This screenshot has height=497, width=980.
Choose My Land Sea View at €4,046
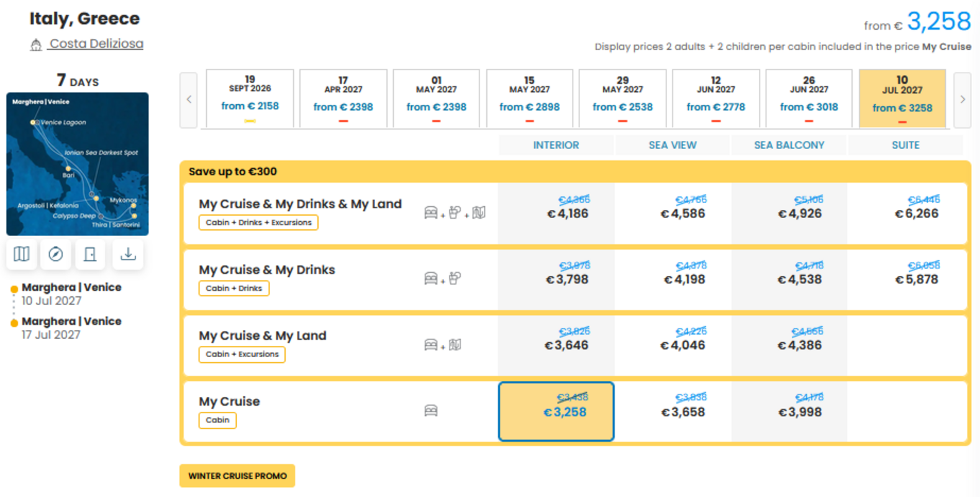[673, 345]
